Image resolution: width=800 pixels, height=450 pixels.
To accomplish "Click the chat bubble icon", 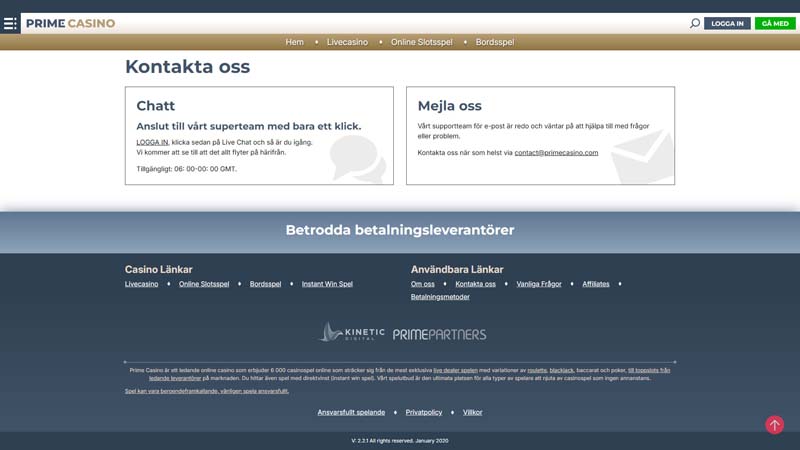I will pyautogui.click(x=357, y=159).
